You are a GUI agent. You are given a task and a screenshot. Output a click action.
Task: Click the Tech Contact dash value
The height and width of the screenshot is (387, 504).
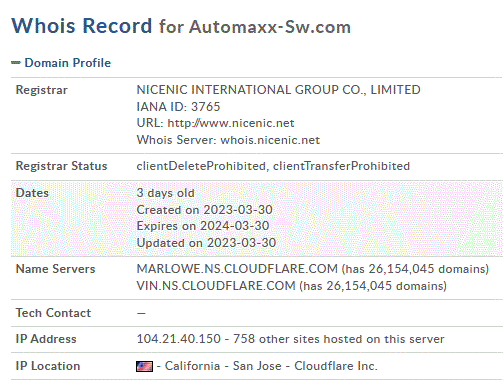(x=141, y=313)
